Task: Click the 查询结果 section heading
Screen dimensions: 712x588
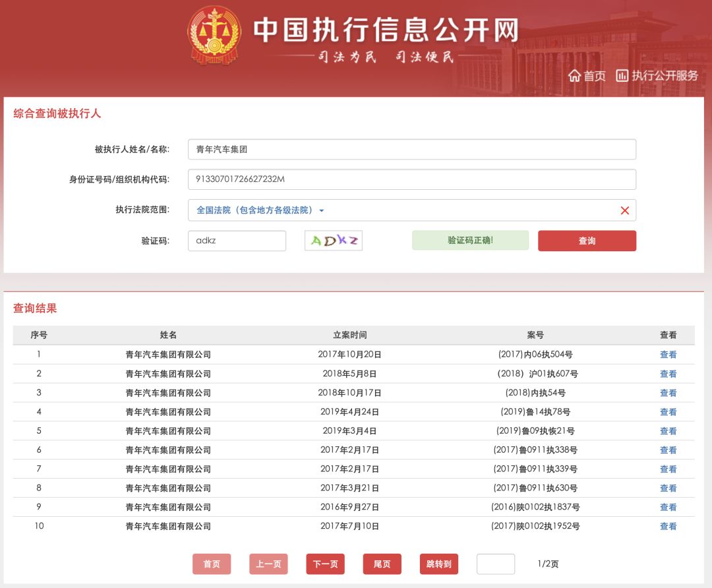Action: pos(35,309)
